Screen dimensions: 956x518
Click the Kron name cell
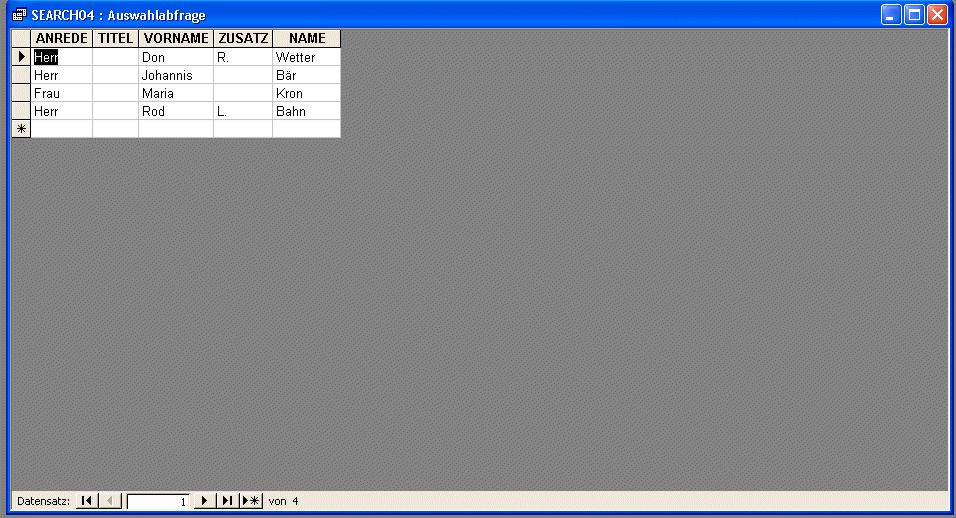coord(307,93)
